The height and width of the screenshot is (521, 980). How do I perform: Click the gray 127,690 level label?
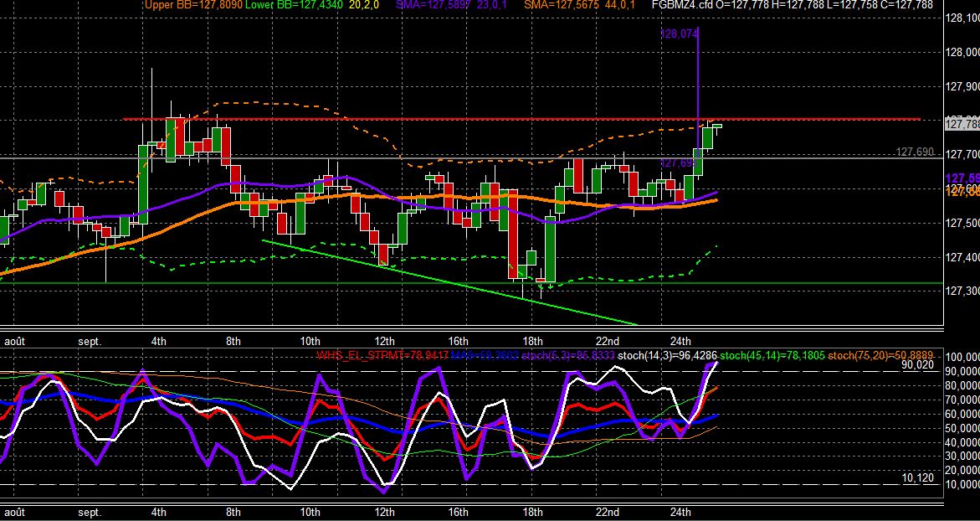915,152
